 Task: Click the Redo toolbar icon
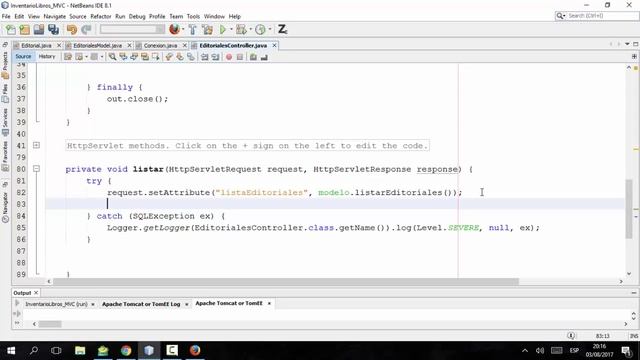[86, 29]
